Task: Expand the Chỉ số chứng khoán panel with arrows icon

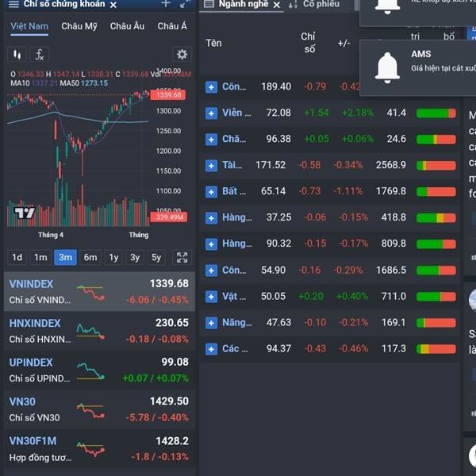Action: pos(185,4)
